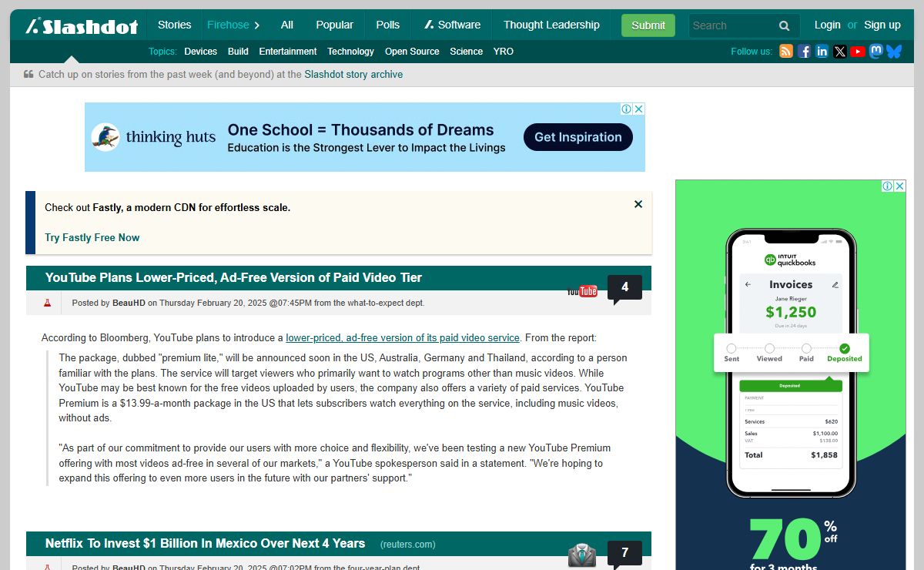Open the 4 comments bubble
Viewport: 924px width, 570px height.
click(624, 288)
